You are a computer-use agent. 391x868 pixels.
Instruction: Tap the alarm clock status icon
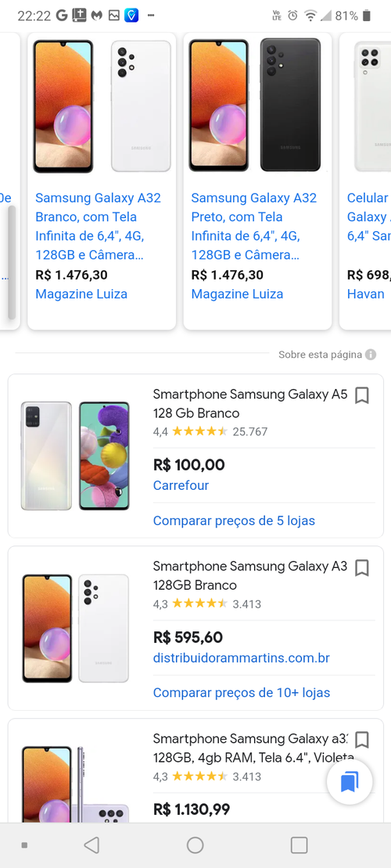[293, 16]
